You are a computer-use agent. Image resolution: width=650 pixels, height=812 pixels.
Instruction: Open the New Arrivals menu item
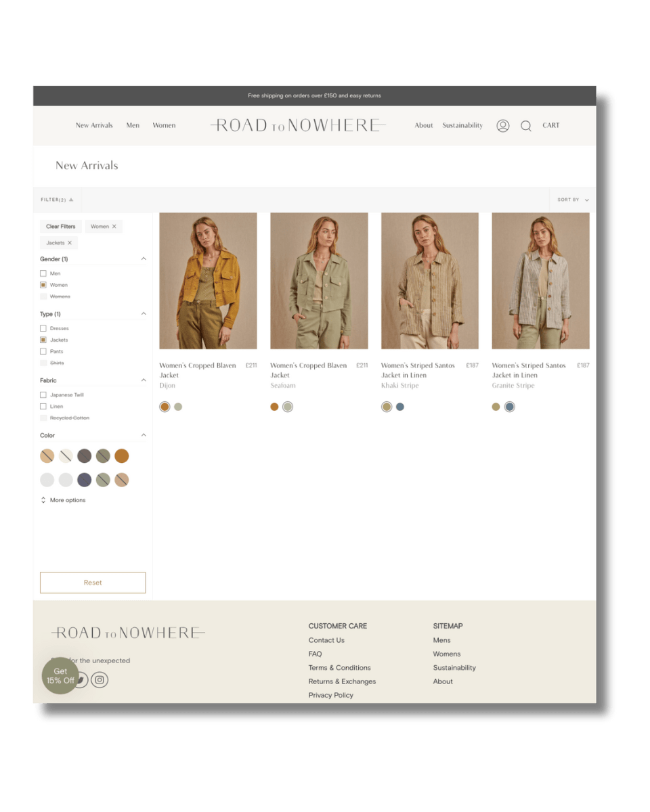click(94, 125)
